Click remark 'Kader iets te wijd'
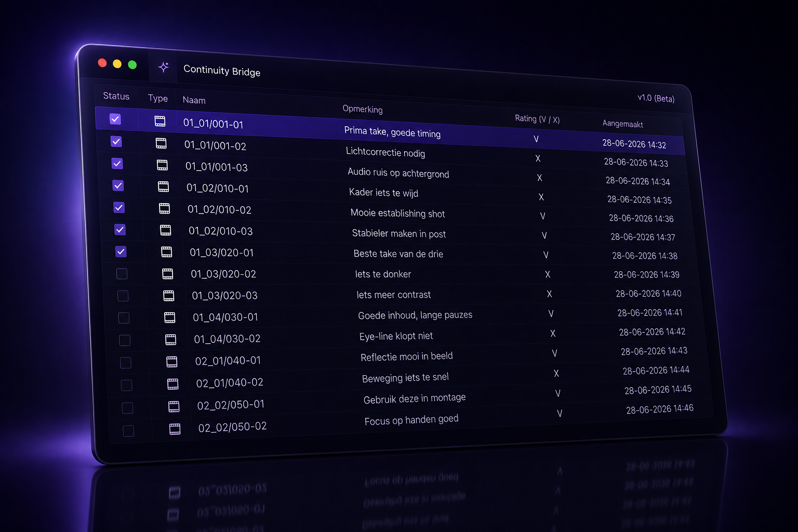Viewport: 798px width, 532px height. (383, 193)
